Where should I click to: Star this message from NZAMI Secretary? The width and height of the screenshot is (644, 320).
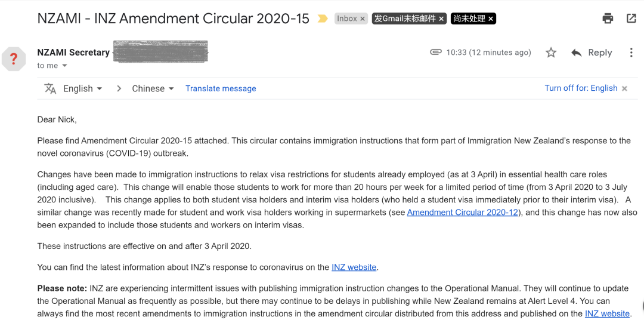click(x=551, y=53)
